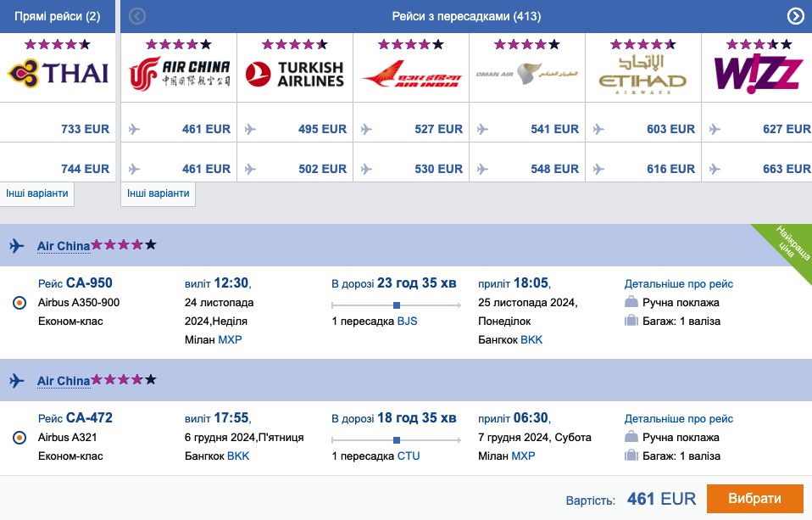Viewport: 812px width, 520px height.
Task: Choose the Turkish Airlines logo
Action: pos(294,74)
